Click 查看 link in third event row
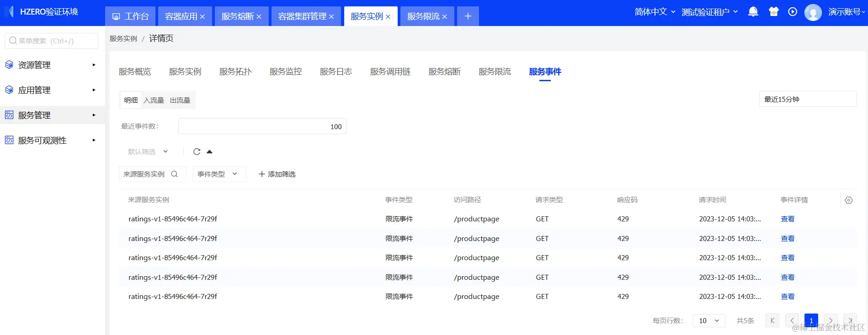 coord(788,258)
